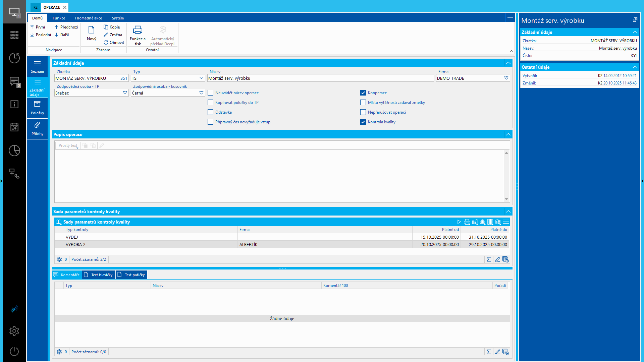Click the sum icon in quality parameters footer

click(x=489, y=259)
